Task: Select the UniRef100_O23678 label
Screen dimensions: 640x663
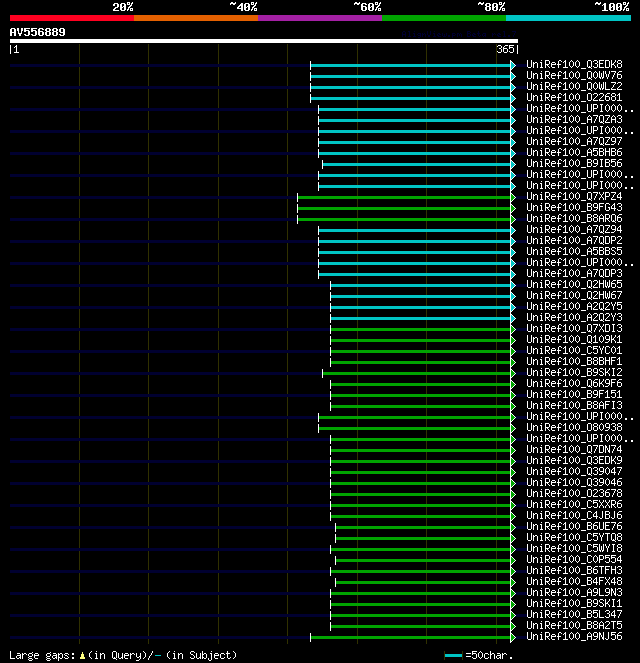Action: [x=574, y=493]
